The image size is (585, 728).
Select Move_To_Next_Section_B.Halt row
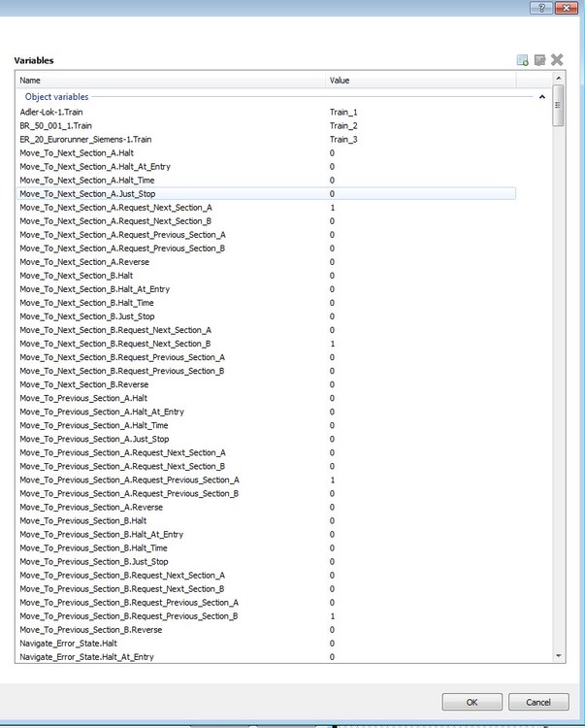pos(266,276)
